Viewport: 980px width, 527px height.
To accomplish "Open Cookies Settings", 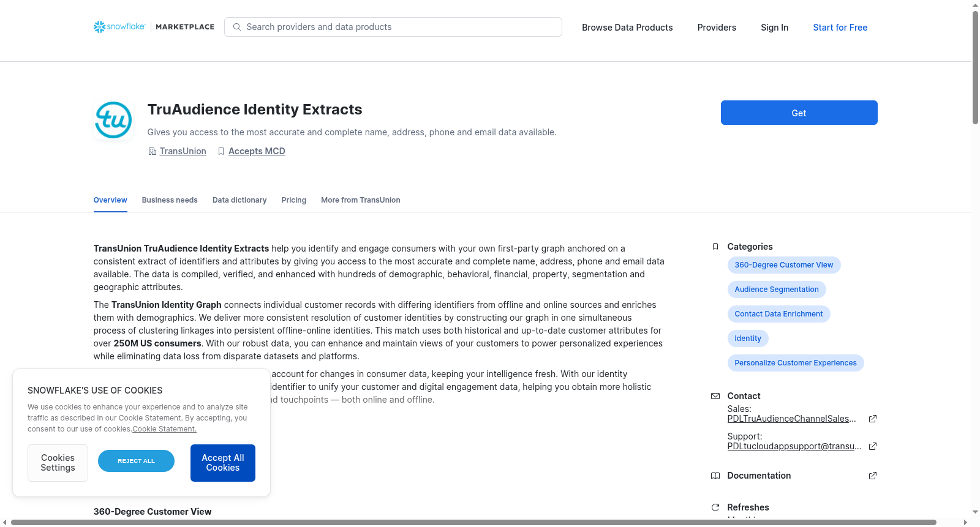I will click(x=58, y=463).
